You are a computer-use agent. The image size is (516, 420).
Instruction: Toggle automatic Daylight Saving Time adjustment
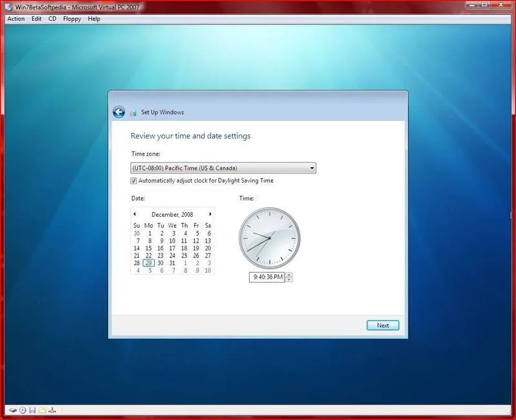[134, 181]
